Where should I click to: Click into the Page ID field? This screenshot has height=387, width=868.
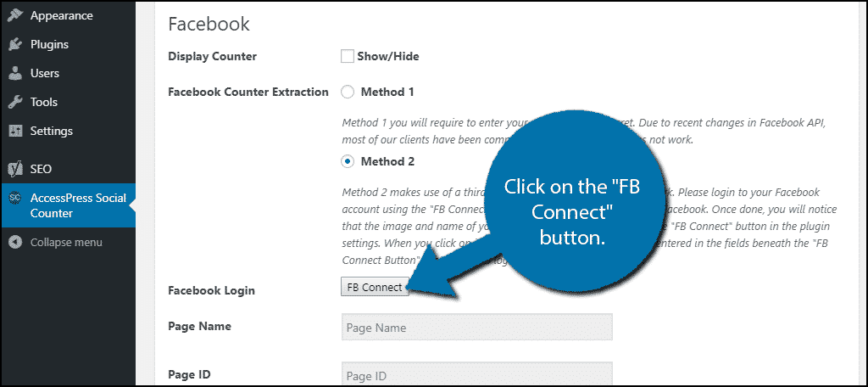(x=476, y=374)
